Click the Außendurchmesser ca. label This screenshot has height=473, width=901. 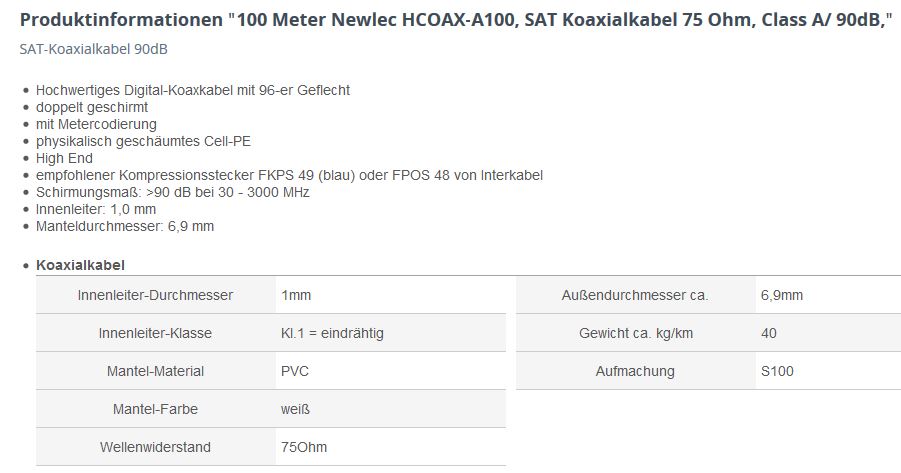(x=635, y=295)
